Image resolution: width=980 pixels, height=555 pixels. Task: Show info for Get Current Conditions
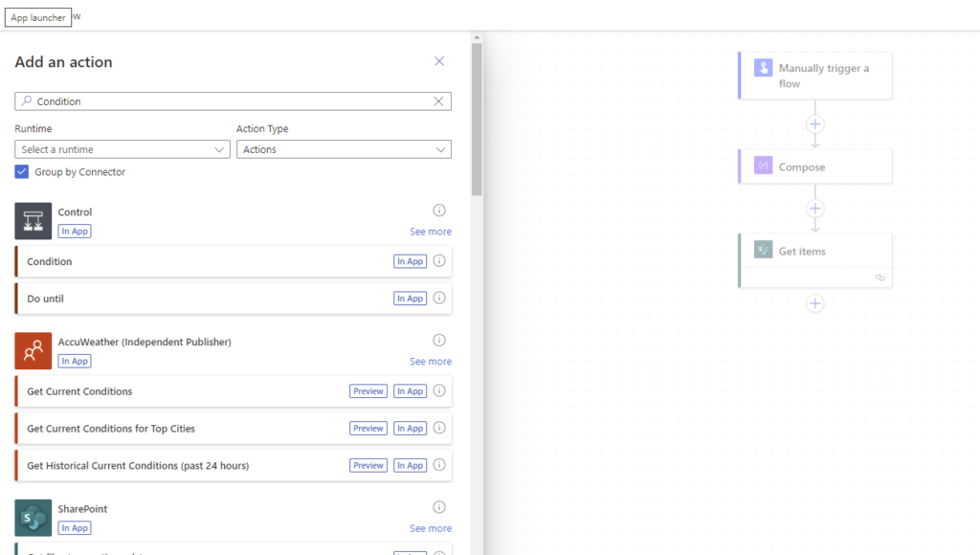point(439,390)
